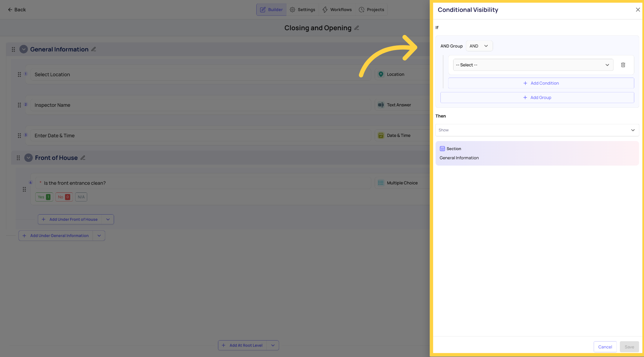Open dropdown beside Add At Root Level

click(x=273, y=346)
